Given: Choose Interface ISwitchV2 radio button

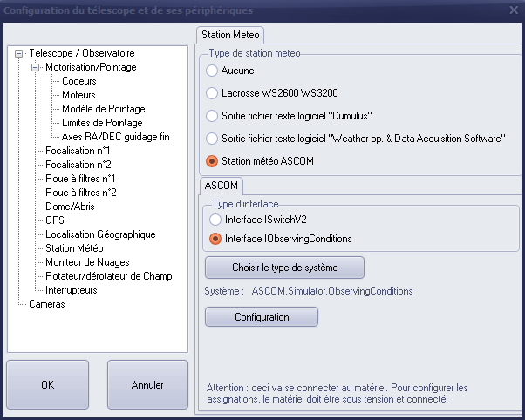Looking at the screenshot, I should click(215, 220).
